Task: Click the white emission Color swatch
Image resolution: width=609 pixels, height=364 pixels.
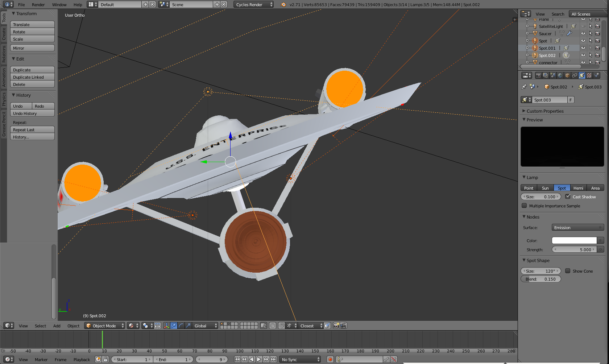Action: (x=574, y=240)
